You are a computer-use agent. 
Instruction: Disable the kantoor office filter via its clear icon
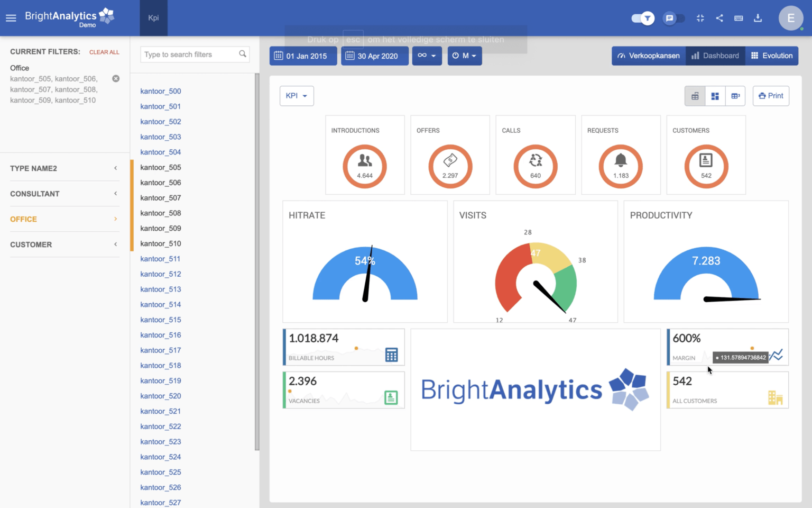(x=116, y=78)
